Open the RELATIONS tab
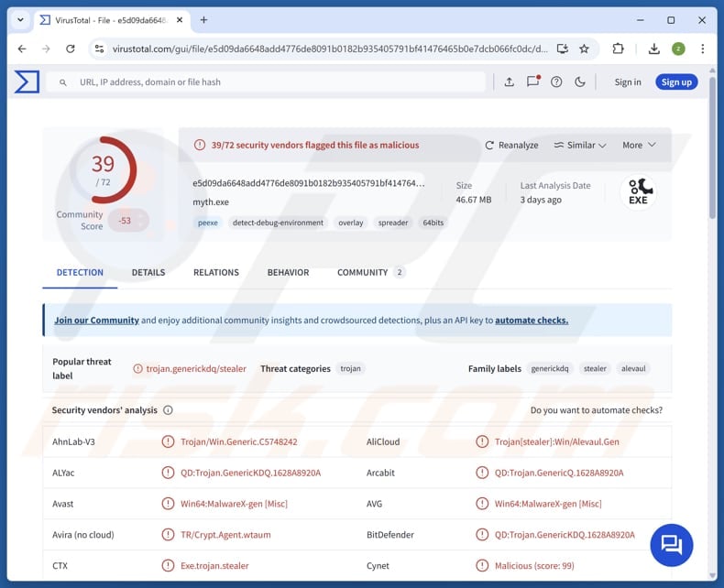This screenshot has width=724, height=588. coord(216,272)
